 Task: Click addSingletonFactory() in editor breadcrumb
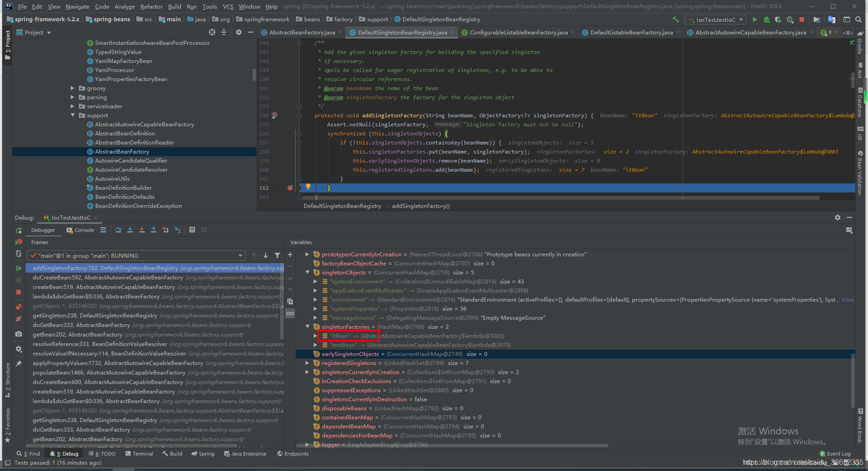[x=421, y=206]
